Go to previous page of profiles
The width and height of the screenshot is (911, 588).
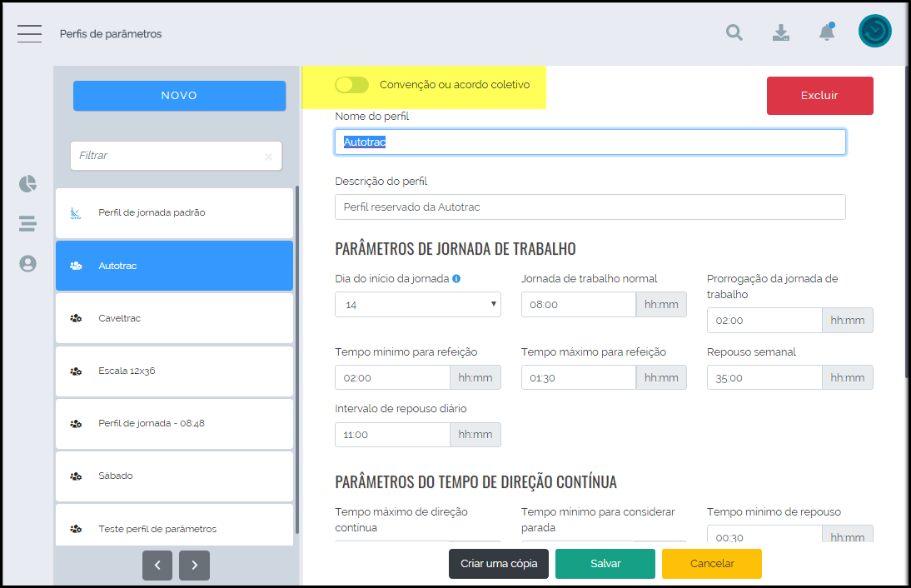click(157, 565)
